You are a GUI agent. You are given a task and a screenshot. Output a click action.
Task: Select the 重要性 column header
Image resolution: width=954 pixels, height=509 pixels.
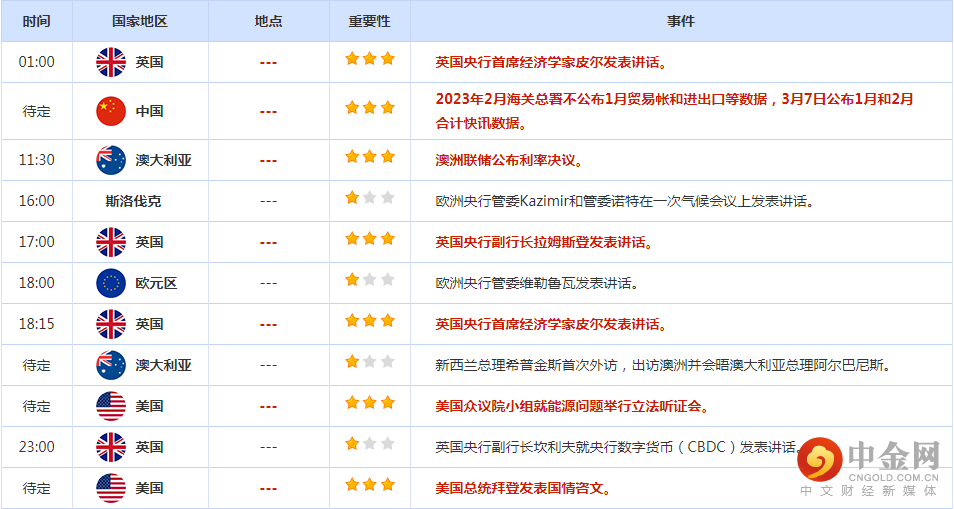click(x=369, y=21)
